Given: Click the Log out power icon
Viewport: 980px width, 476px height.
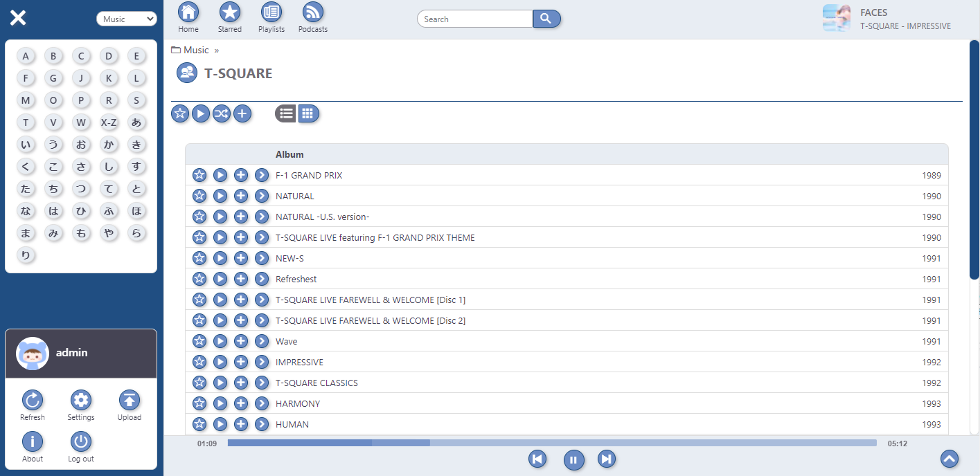Looking at the screenshot, I should click(81, 441).
